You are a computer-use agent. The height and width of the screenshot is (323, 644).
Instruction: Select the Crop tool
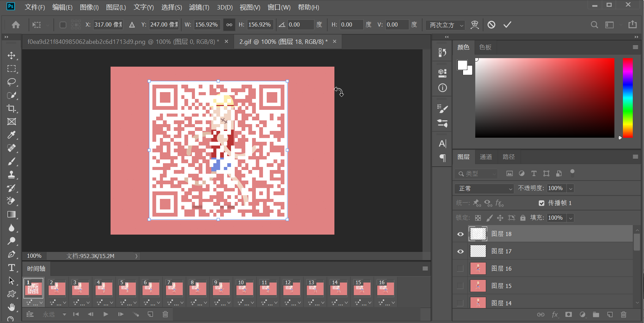[12, 108]
